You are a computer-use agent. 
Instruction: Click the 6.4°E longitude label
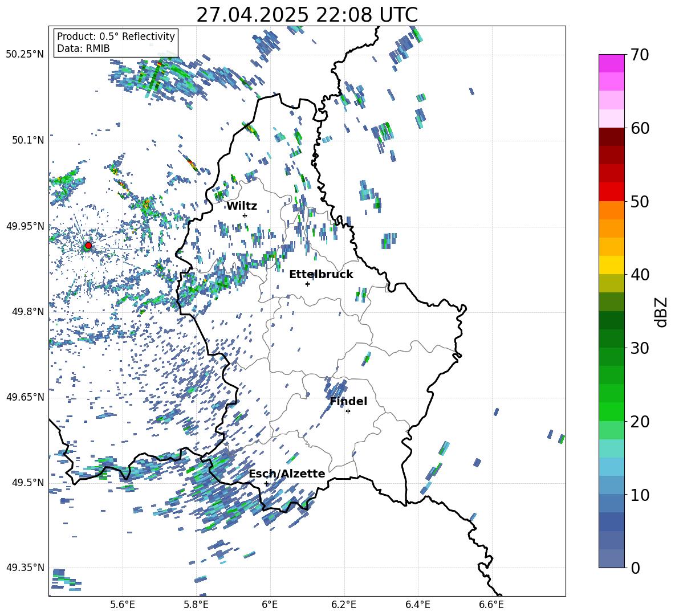click(x=417, y=605)
